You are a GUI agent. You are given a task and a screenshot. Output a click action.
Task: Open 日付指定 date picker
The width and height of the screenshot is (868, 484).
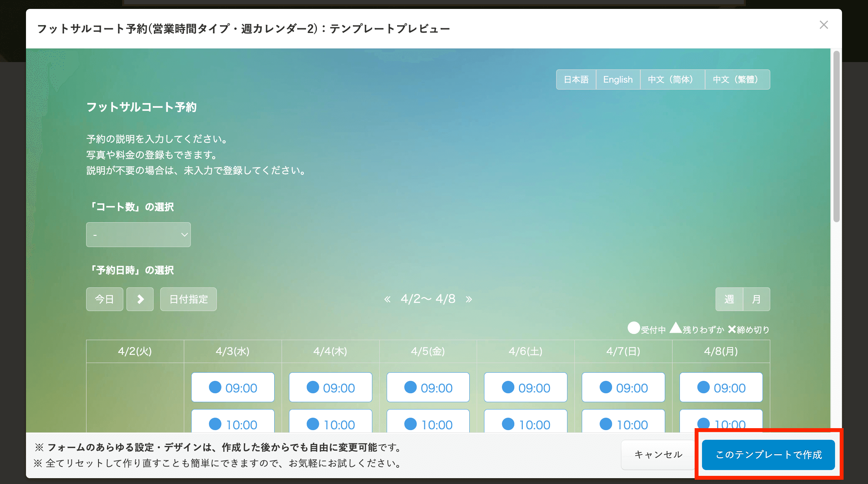coord(188,299)
